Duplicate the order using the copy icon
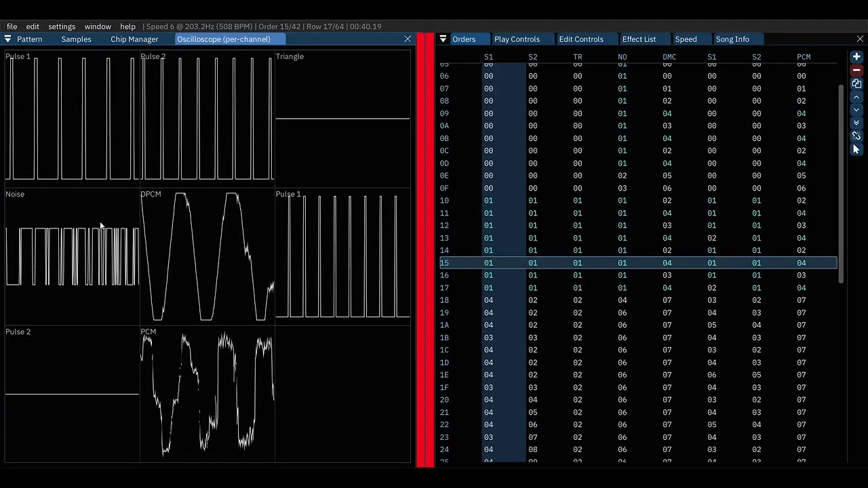Viewport: 868px width, 488px height. (856, 83)
